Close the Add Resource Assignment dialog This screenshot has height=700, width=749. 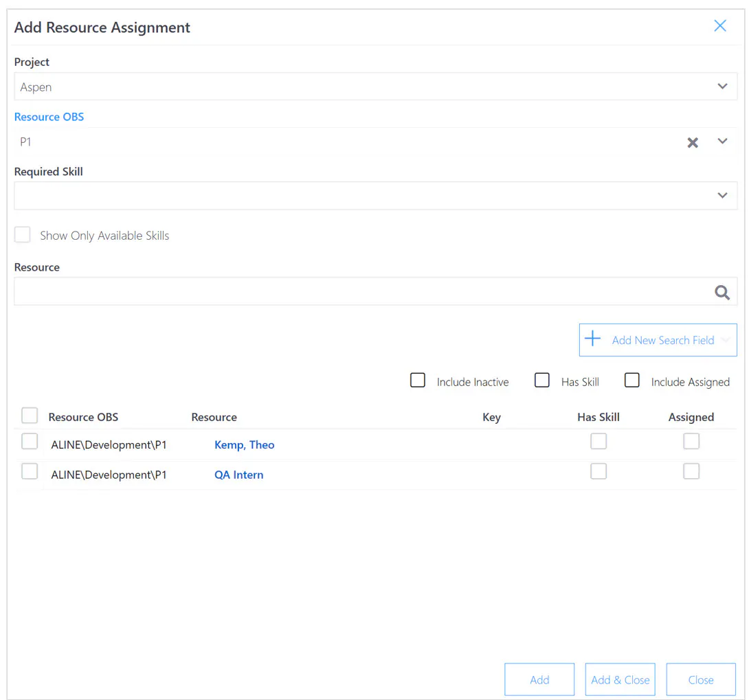pos(720,26)
